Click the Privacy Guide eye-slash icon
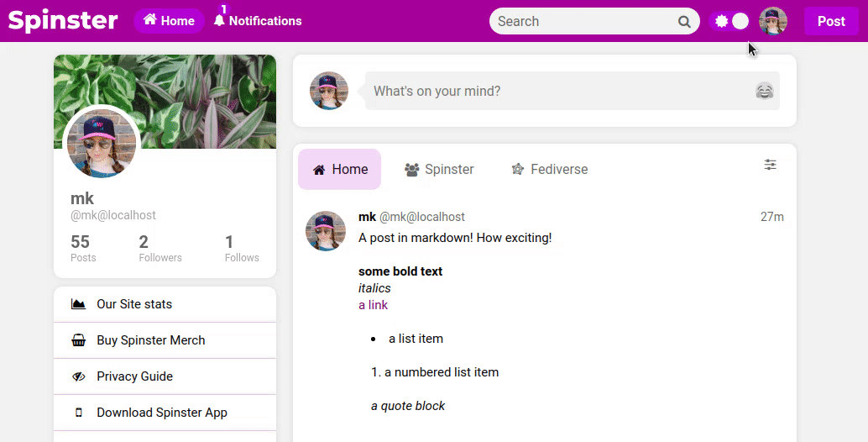This screenshot has width=868, height=442. pyautogui.click(x=79, y=376)
